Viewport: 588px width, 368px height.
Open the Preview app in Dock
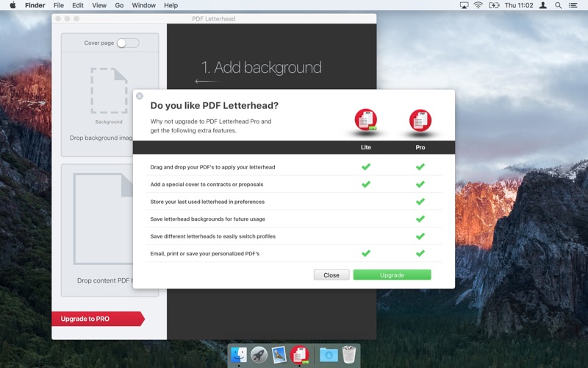pos(279,355)
